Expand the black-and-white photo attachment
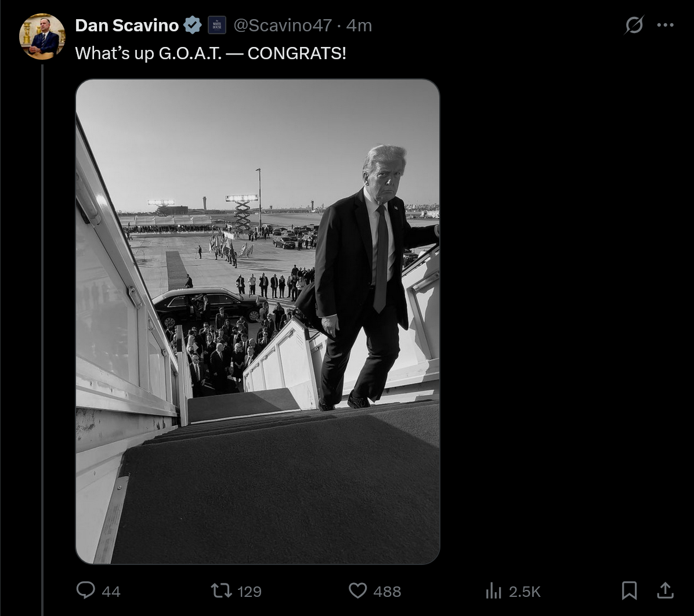The image size is (694, 616). pyautogui.click(x=258, y=321)
